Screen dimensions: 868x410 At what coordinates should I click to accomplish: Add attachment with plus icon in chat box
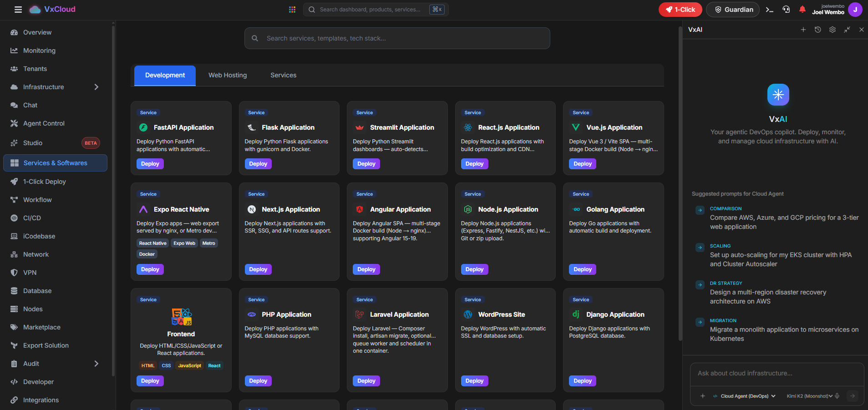[x=703, y=396]
